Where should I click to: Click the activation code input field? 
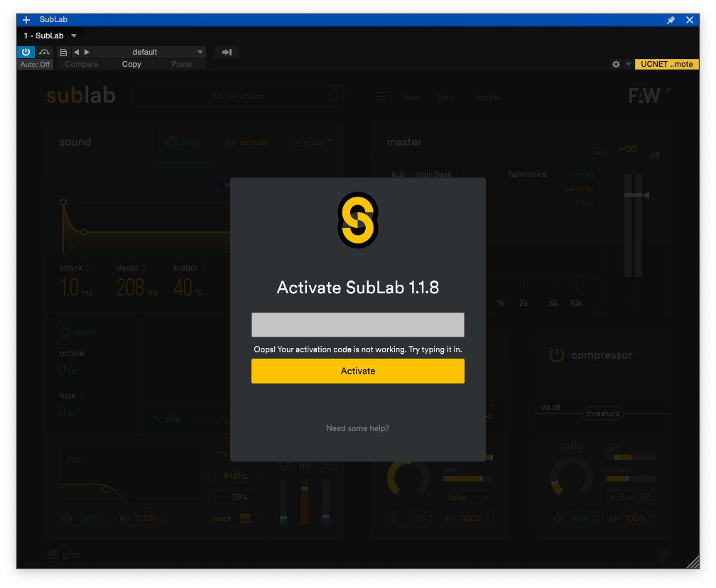[357, 325]
